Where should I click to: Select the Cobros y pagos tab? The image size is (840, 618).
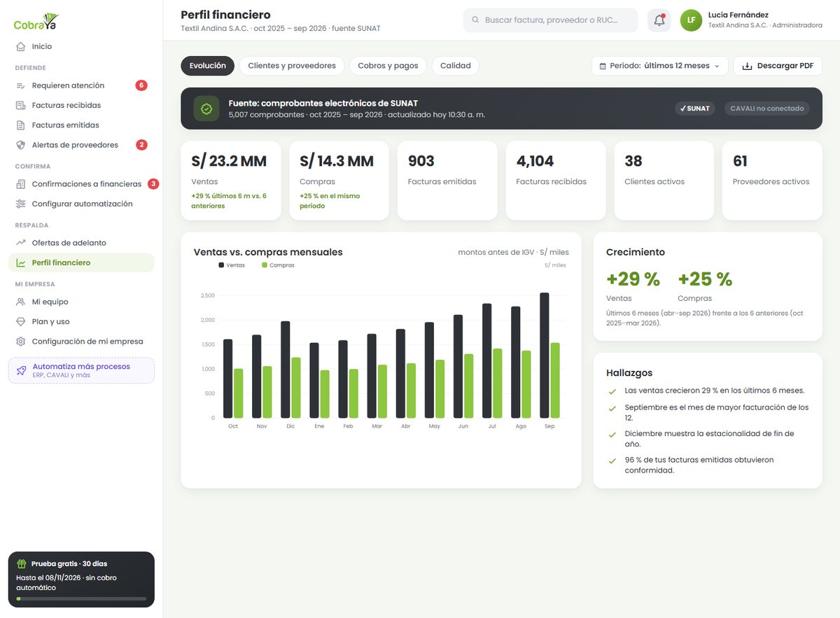tap(388, 66)
